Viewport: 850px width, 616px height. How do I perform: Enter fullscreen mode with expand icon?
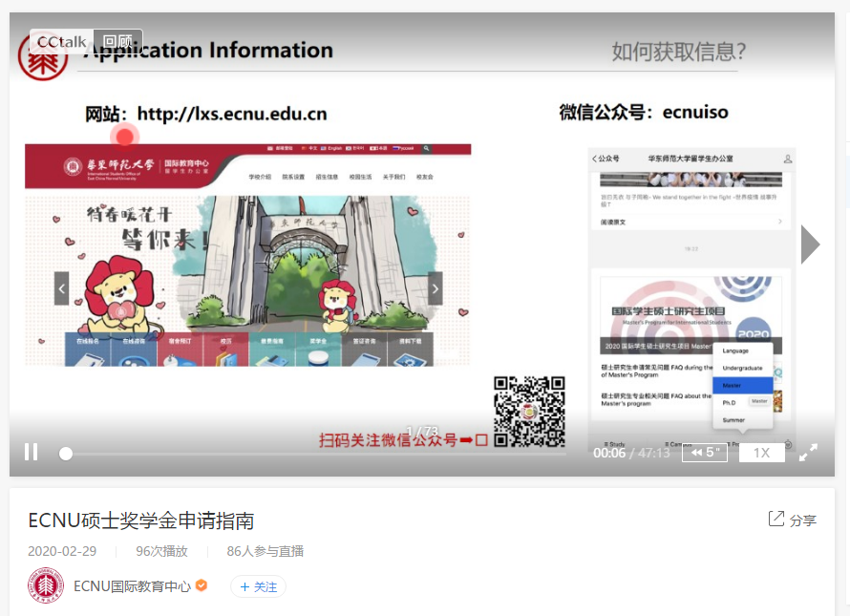pos(808,453)
